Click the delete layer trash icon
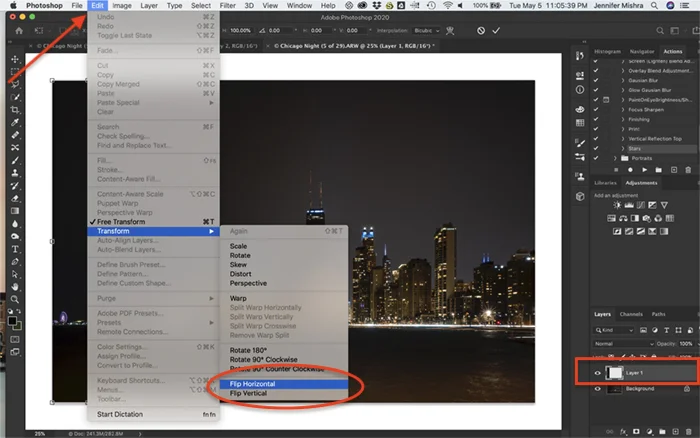This screenshot has width=700, height=438. pyautogui.click(x=689, y=430)
